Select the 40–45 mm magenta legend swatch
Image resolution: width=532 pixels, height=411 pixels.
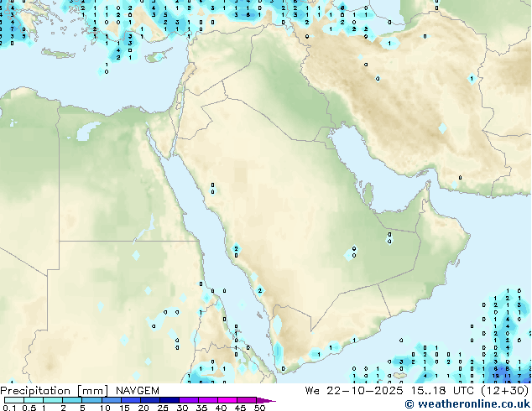[x=227, y=400]
